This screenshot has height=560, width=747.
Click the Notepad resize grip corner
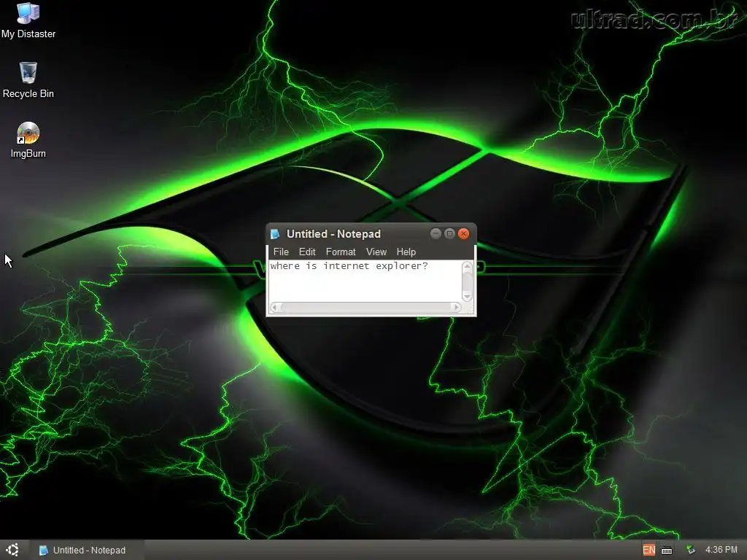(x=469, y=309)
